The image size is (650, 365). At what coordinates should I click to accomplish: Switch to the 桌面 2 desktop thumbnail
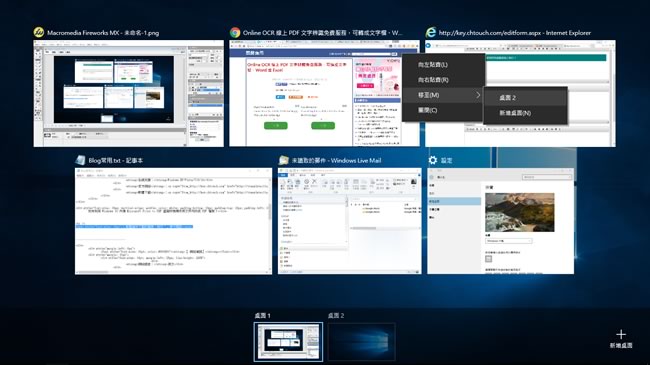click(361, 342)
